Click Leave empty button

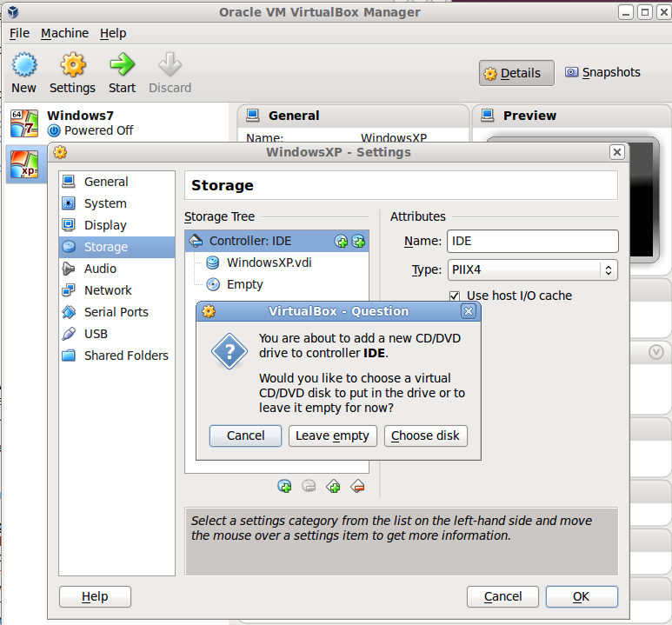[x=333, y=436]
